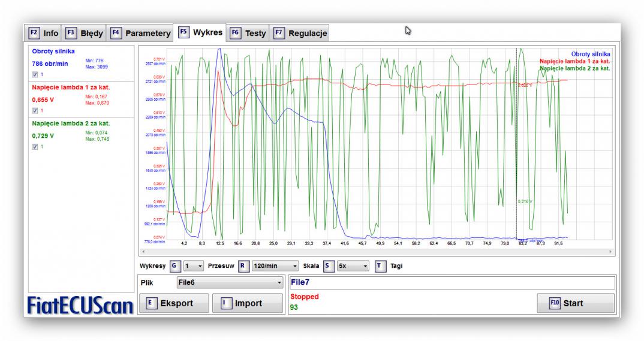This screenshot has width=644, height=341.
Task: Click the dashed cursor line on the chart
Action: coord(517,144)
